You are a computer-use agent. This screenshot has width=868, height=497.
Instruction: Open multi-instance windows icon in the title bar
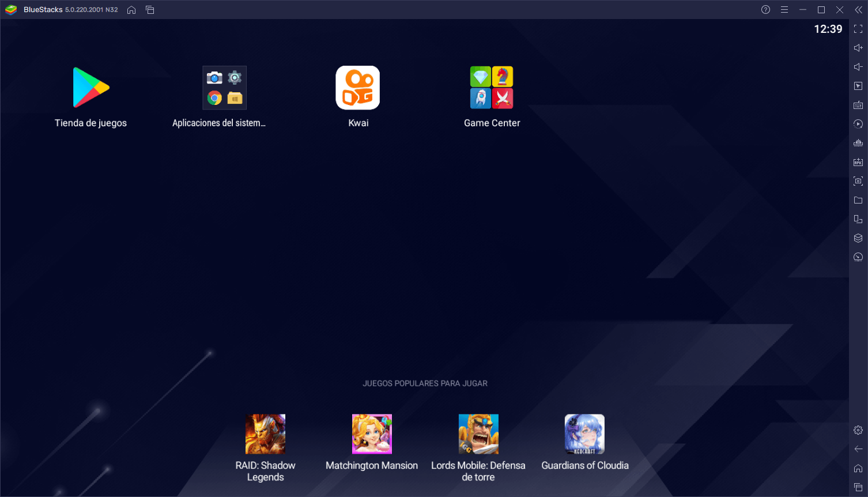150,10
